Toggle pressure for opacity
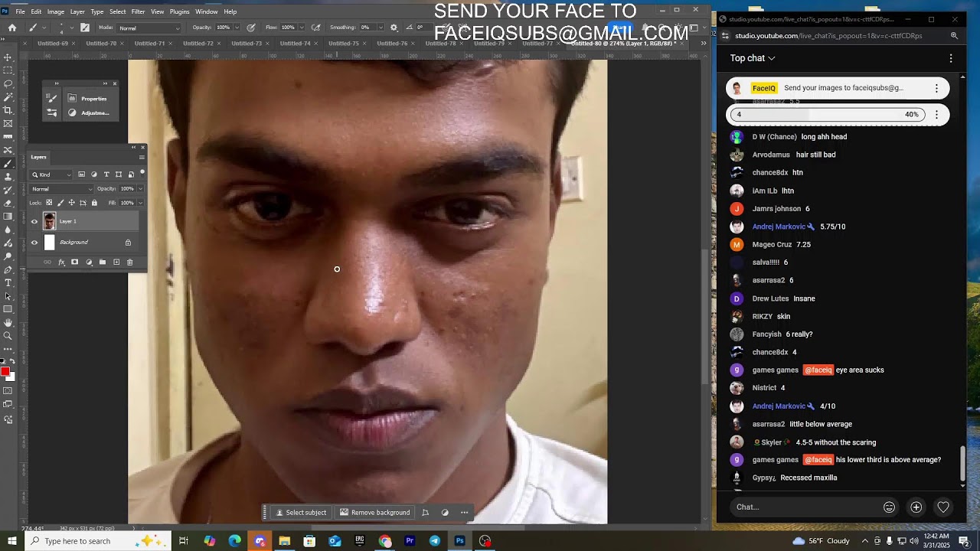 (251, 28)
